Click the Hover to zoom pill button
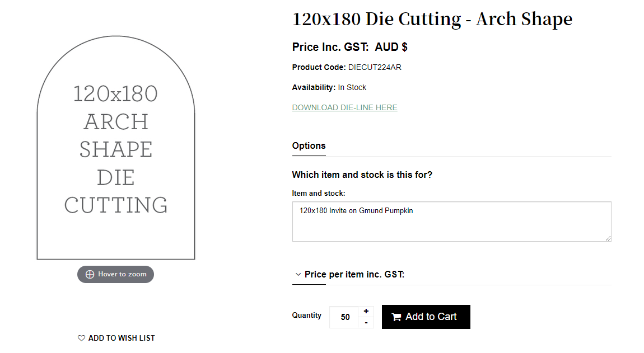Screen dimensions: 644x353 115,274
